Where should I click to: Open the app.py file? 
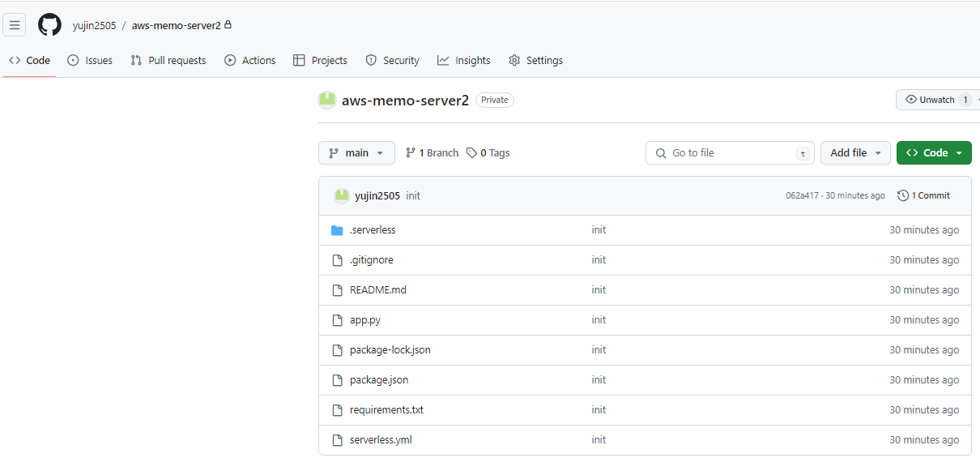[365, 320]
